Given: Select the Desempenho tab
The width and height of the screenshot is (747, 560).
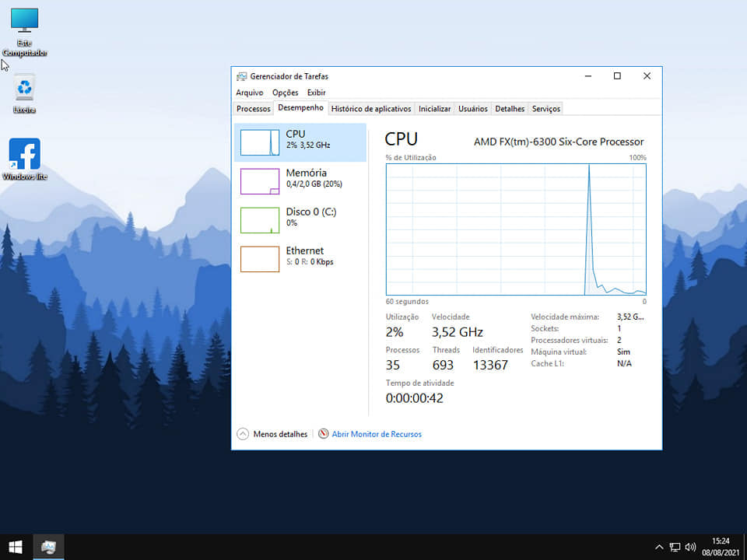Looking at the screenshot, I should tap(300, 107).
